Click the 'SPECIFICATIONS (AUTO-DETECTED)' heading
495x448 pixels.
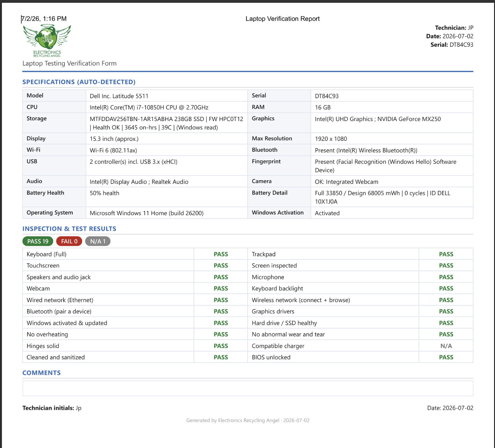tap(79, 82)
